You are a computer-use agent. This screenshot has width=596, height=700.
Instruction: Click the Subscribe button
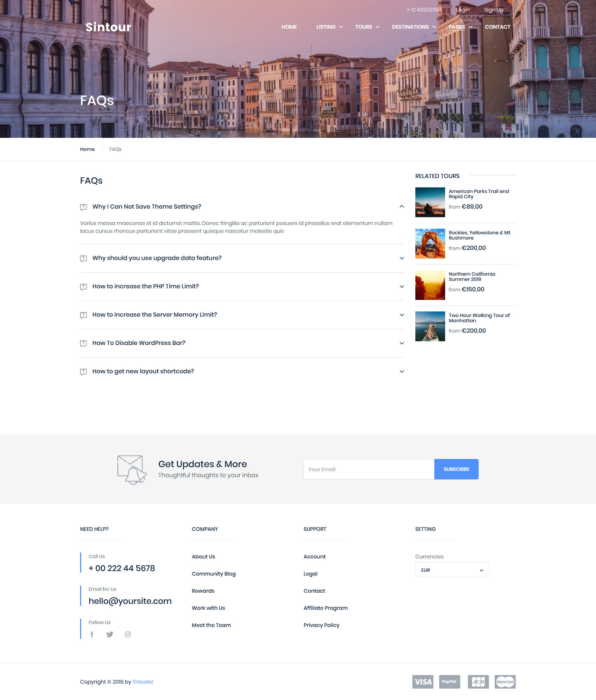456,469
